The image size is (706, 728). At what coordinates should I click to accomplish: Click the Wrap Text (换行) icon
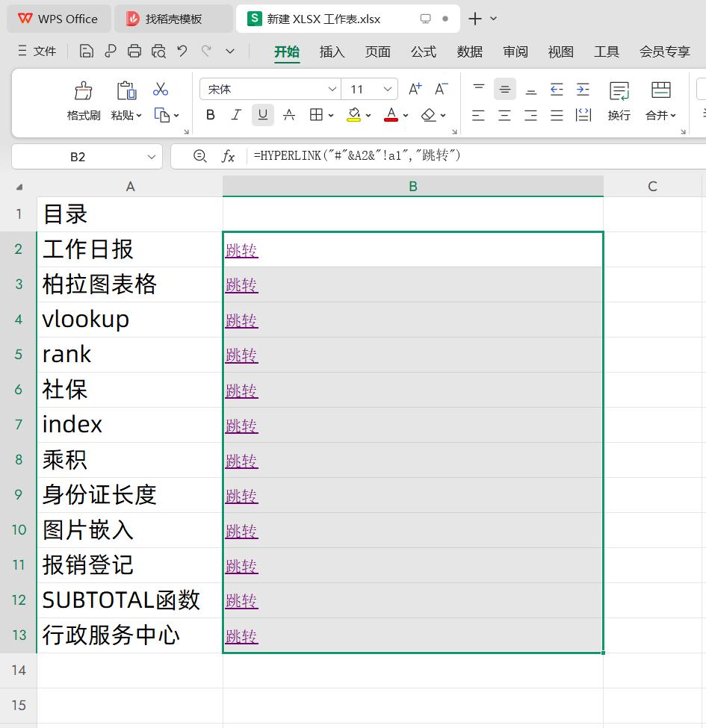pyautogui.click(x=619, y=92)
